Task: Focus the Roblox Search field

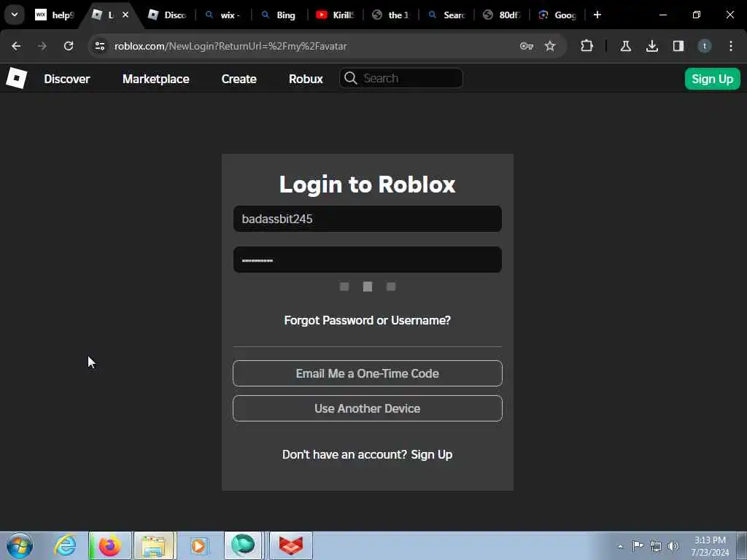Action: tap(401, 78)
